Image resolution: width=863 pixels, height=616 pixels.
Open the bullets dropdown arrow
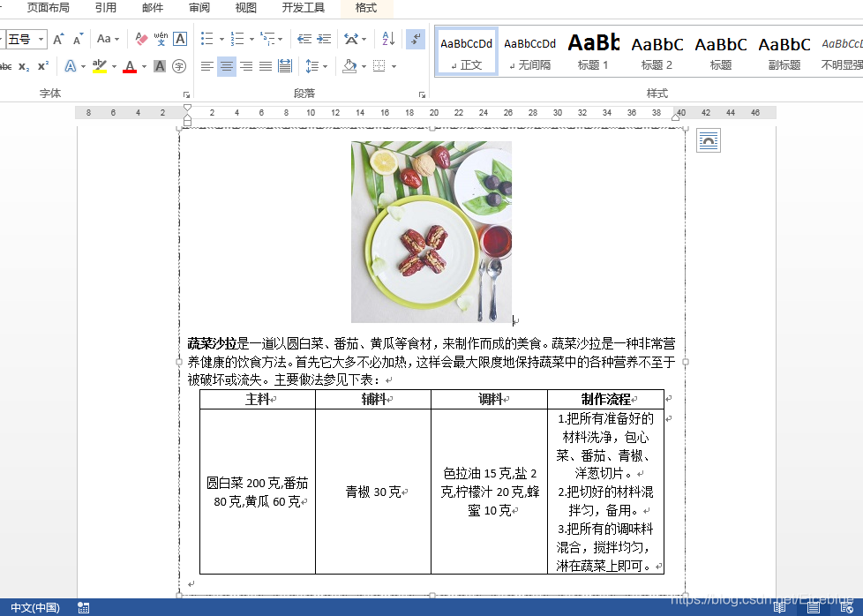(221, 39)
